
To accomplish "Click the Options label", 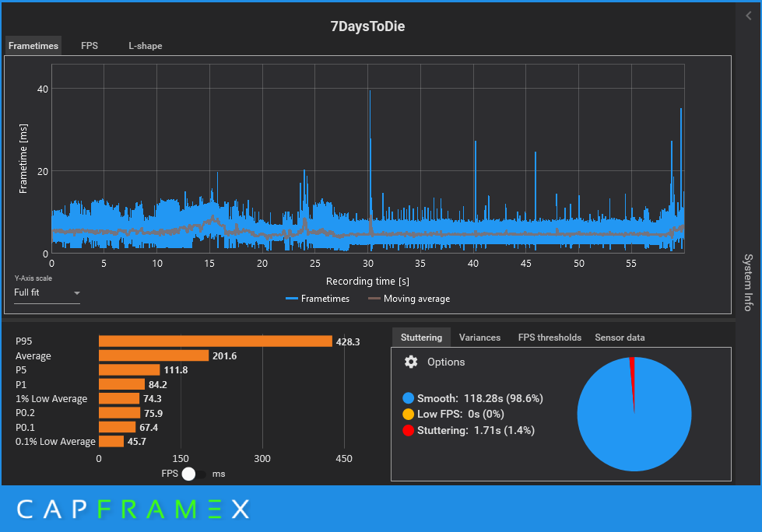I will pos(446,362).
